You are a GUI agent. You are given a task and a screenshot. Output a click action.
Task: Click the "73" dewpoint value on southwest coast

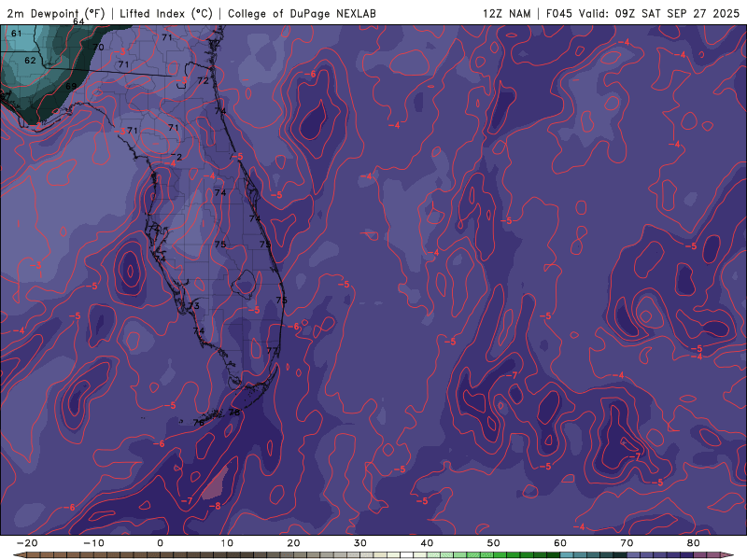pos(193,305)
